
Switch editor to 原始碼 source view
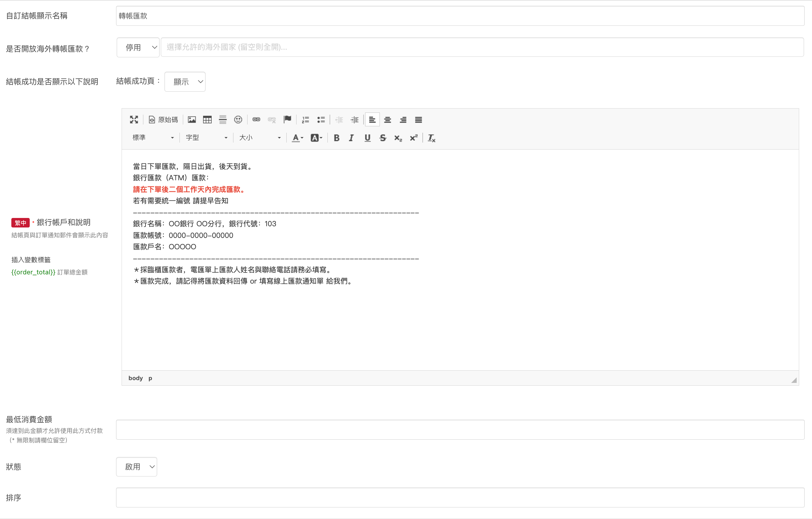[163, 120]
